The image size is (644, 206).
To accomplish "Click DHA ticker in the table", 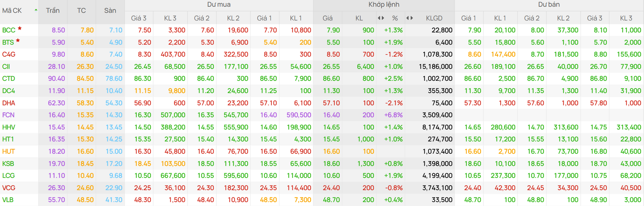I will pos(9,103).
